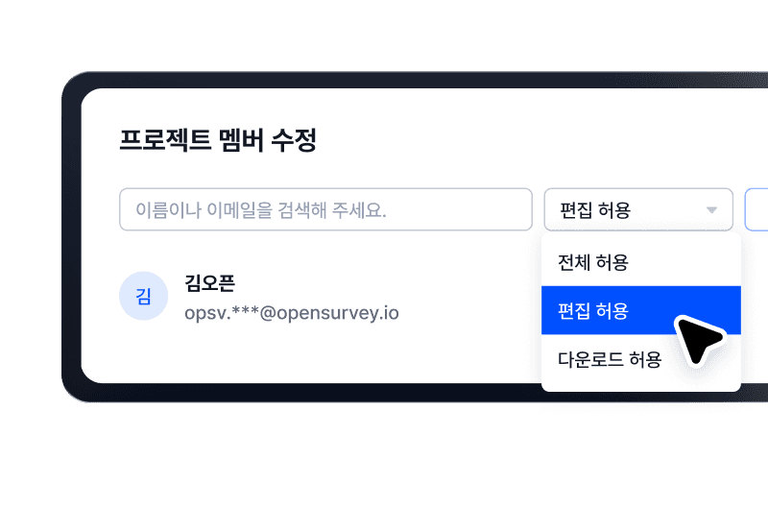
Task: Click the 프로젝트 멤버 수정 heading
Action: pyautogui.click(x=218, y=140)
